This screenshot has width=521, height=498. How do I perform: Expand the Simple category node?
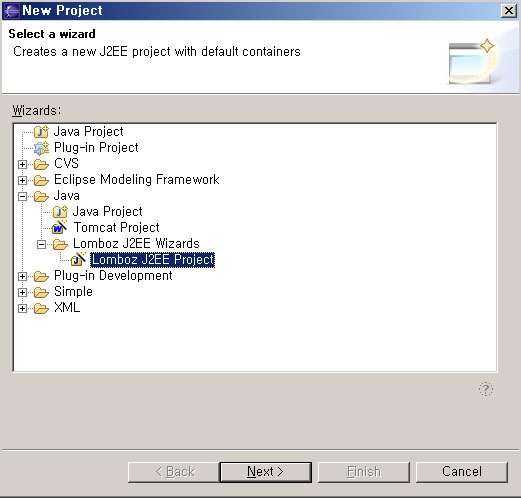pos(22,292)
